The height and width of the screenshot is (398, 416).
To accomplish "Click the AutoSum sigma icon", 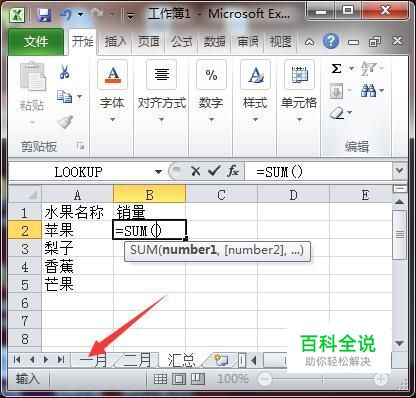I will point(336,69).
